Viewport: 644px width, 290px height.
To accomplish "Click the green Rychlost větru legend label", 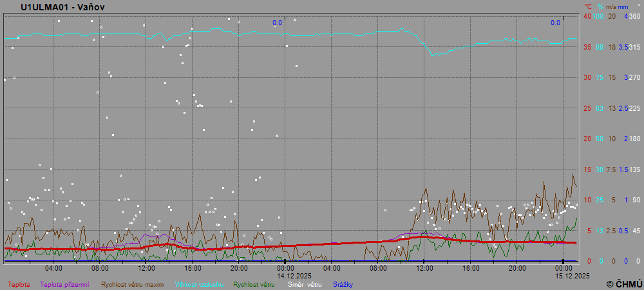I will [x=254, y=284].
